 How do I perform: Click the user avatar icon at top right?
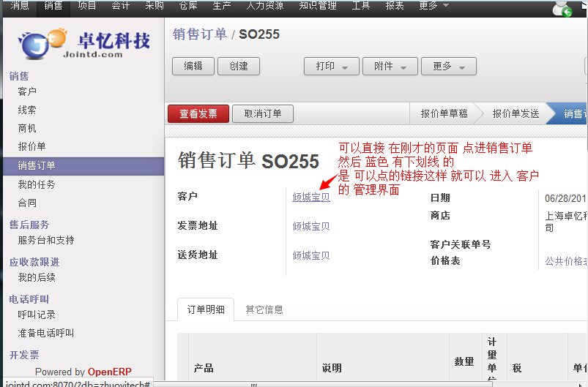click(562, 8)
